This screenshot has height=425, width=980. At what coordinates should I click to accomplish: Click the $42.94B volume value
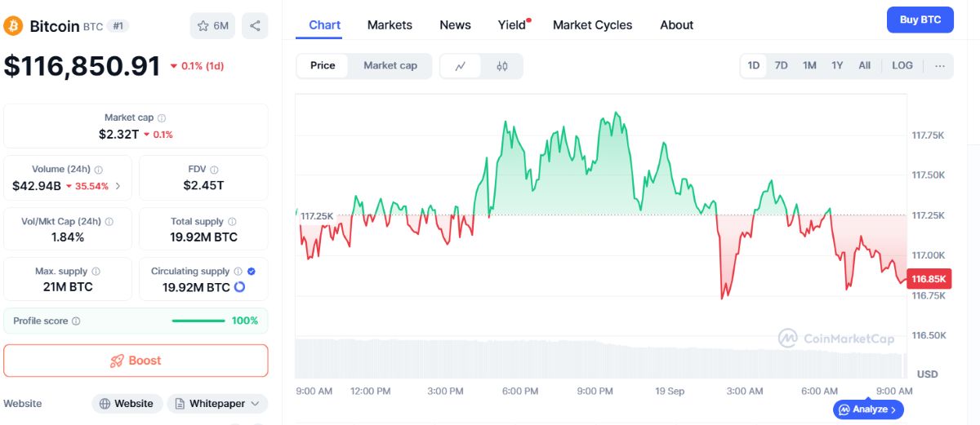(x=37, y=186)
